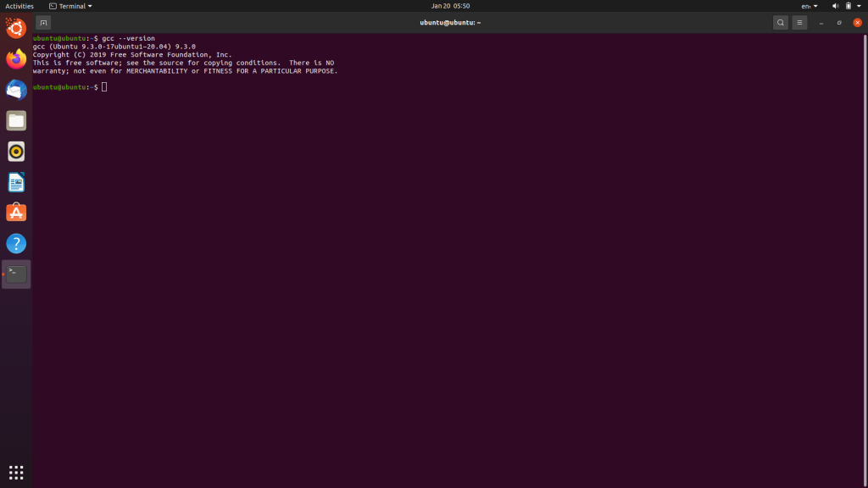Screen dimensions: 868x488
Task: Launch LibreOffice Writer from the dock
Action: pyautogui.click(x=15, y=181)
